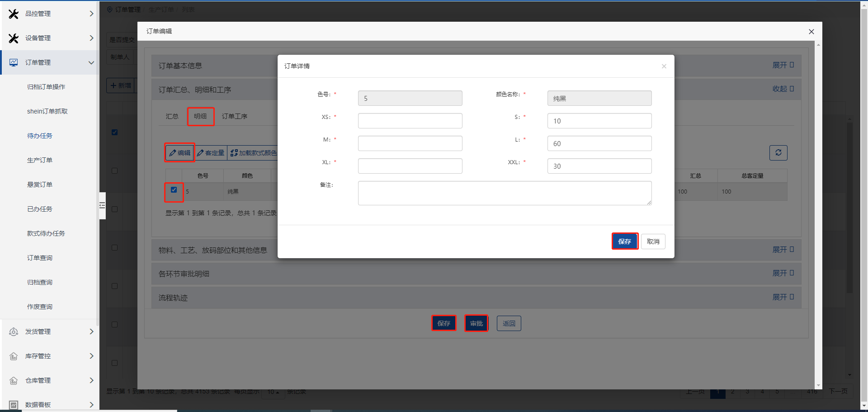Image resolution: width=868 pixels, height=412 pixels.
Task: Click the XS quantity input field
Action: click(x=410, y=121)
